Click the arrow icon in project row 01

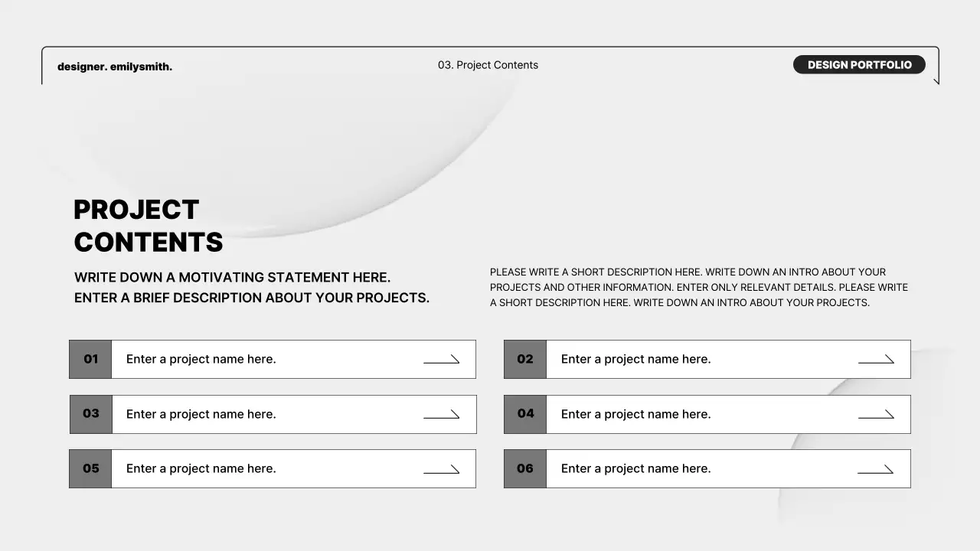point(443,359)
